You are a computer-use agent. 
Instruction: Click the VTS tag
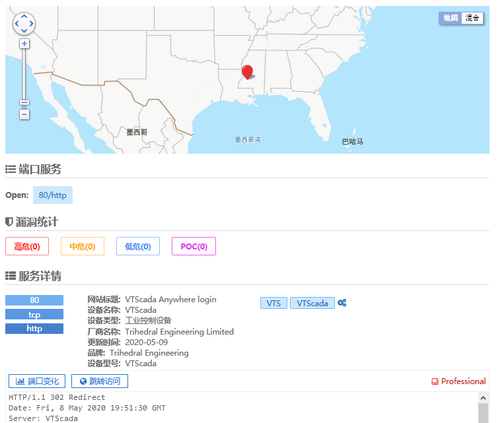point(273,303)
